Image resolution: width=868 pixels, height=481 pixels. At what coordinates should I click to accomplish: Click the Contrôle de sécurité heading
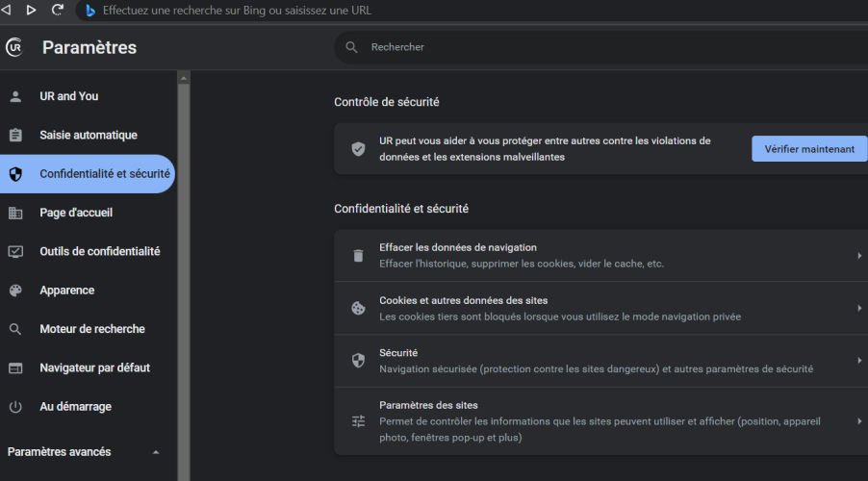[x=387, y=102]
